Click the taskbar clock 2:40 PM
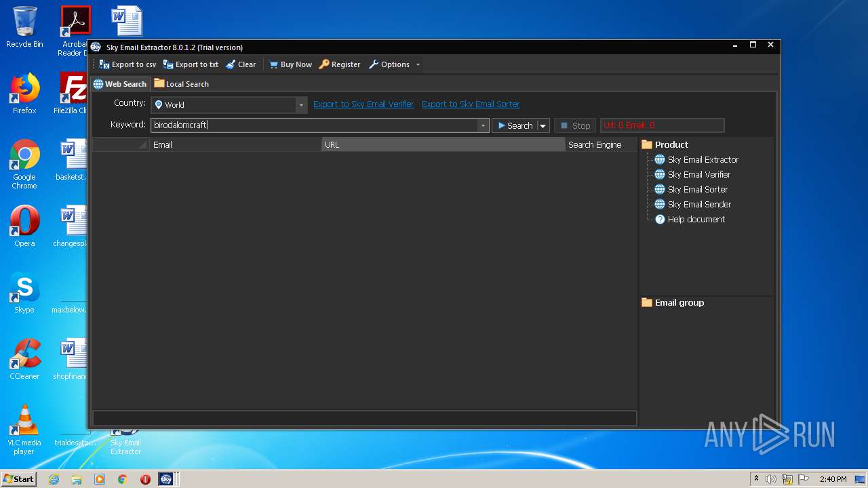 tap(833, 479)
